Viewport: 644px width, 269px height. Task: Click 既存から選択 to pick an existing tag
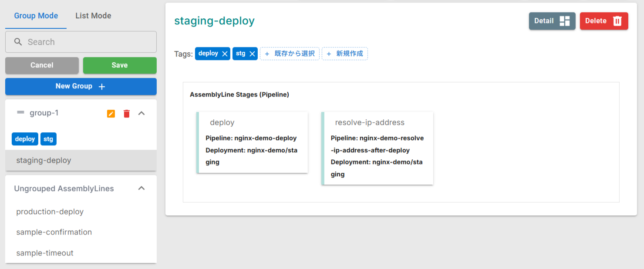coord(290,53)
